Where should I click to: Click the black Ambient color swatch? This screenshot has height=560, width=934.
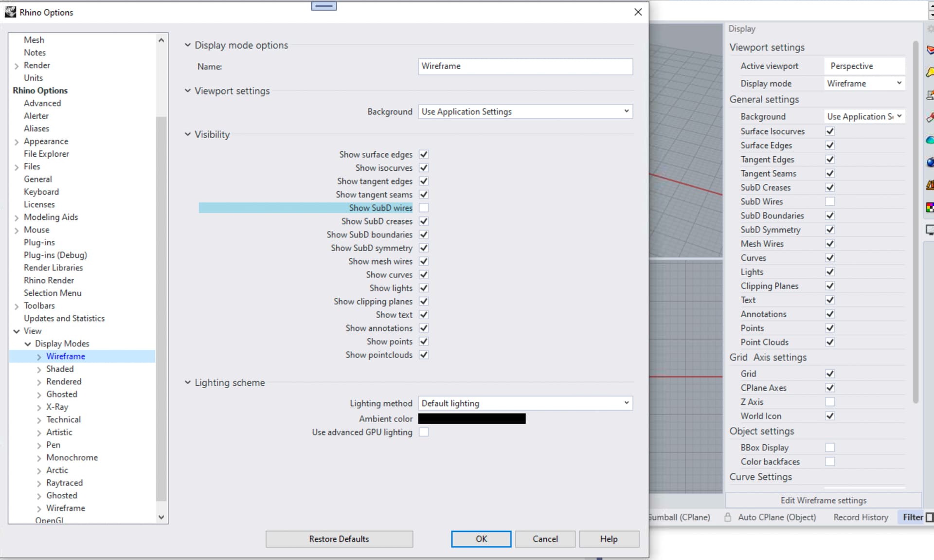coord(471,419)
